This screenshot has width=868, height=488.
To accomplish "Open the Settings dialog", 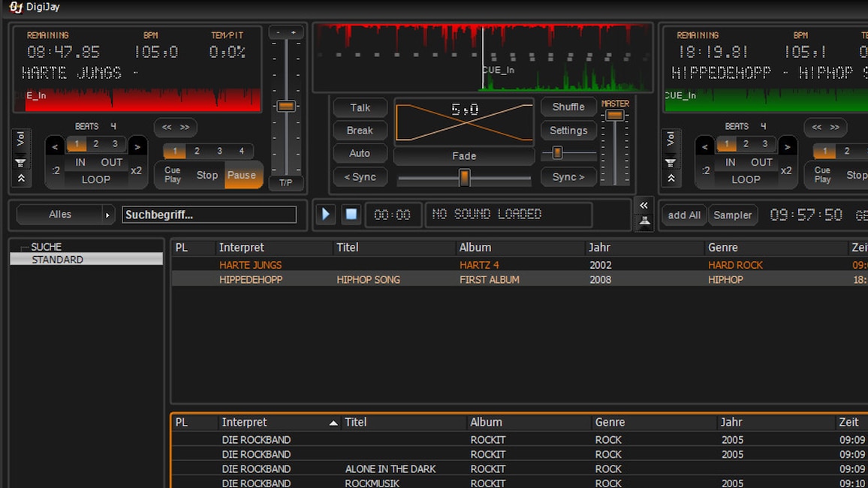I will pyautogui.click(x=568, y=131).
